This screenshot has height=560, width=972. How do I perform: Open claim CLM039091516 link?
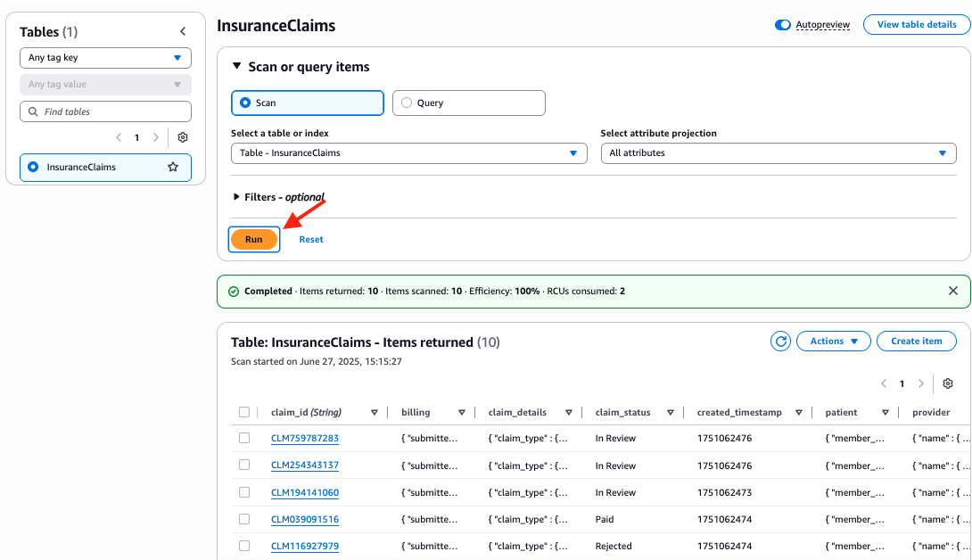tap(305, 519)
